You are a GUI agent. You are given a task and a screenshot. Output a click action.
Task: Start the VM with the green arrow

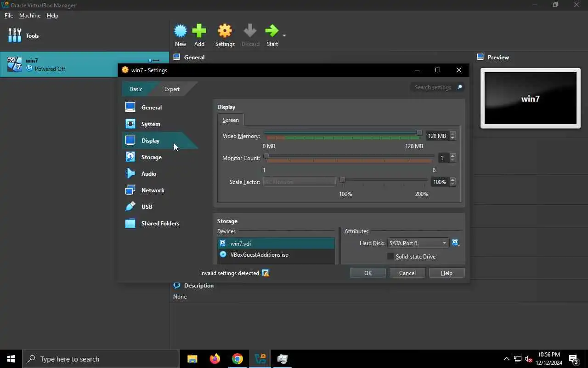[272, 31]
